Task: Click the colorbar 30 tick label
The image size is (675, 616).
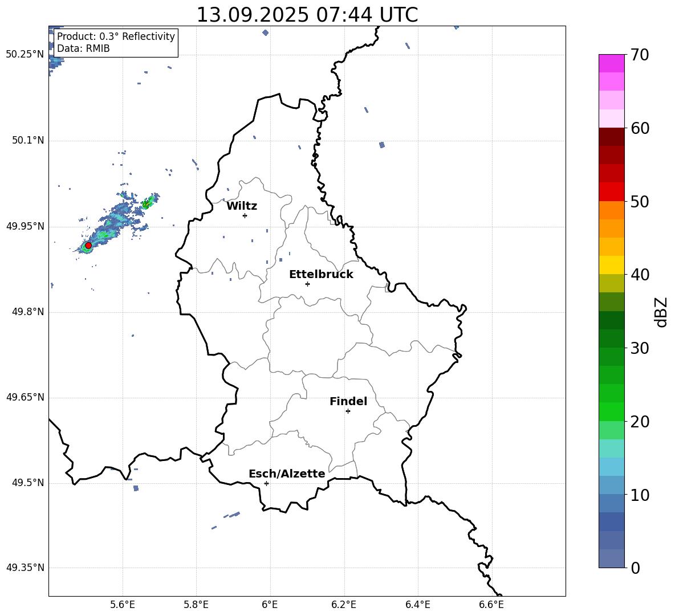Action: [x=640, y=348]
